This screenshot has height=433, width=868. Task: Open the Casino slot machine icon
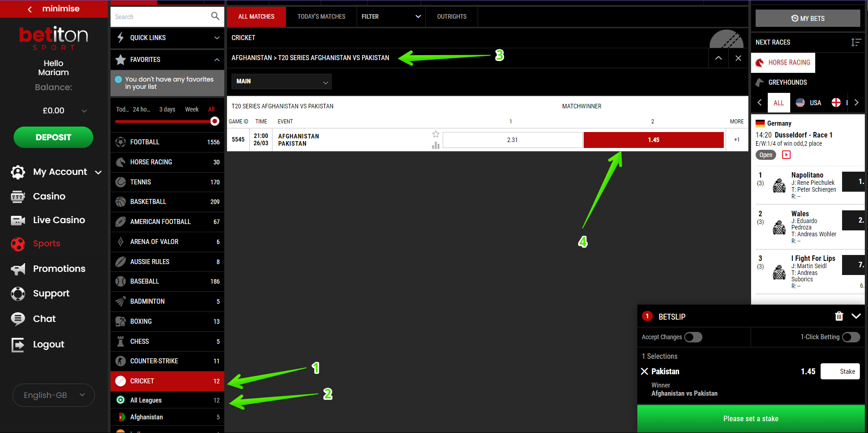(x=18, y=196)
